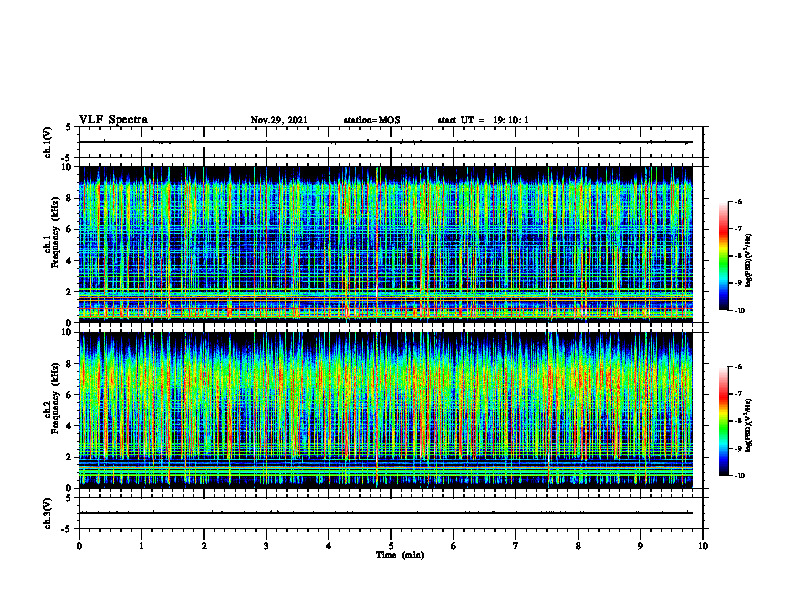Select the "start UT = 19:10: 1" text

coord(483,120)
